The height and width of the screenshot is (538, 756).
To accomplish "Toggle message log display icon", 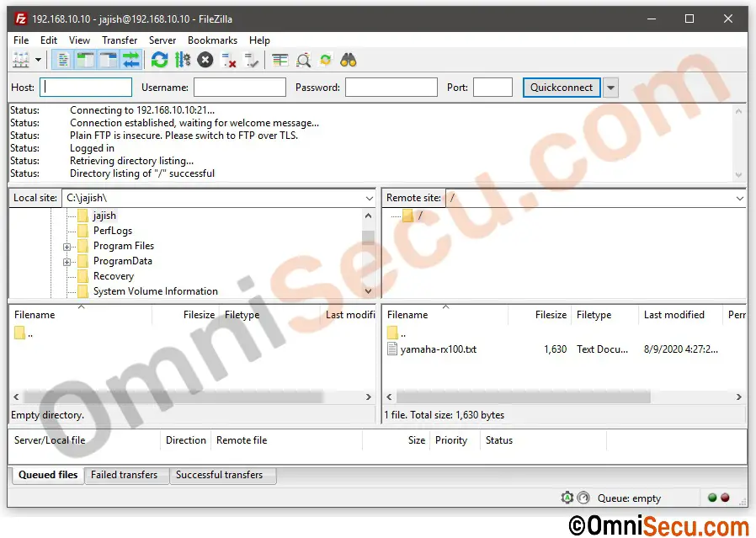I will (62, 61).
